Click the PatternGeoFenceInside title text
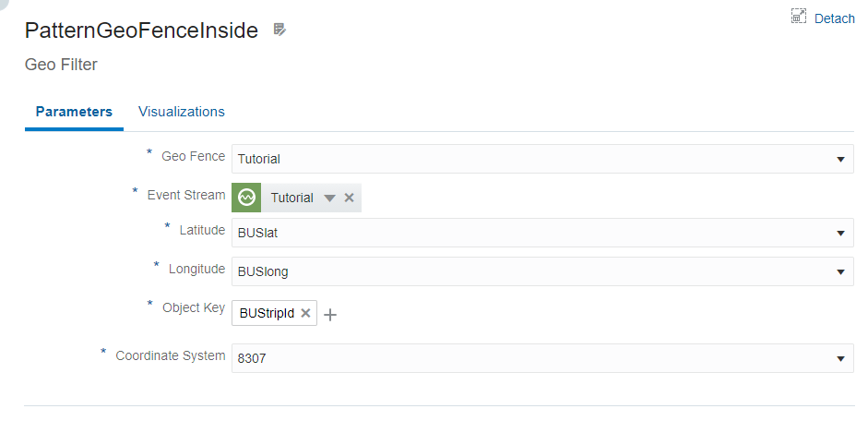Image resolution: width=868 pixels, height=433 pixels. [x=141, y=30]
